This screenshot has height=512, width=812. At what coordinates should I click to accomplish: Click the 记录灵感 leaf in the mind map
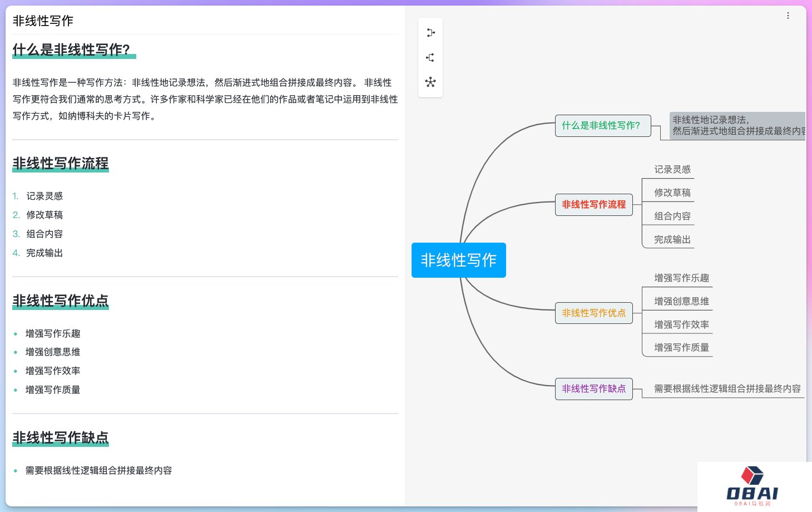pos(672,169)
